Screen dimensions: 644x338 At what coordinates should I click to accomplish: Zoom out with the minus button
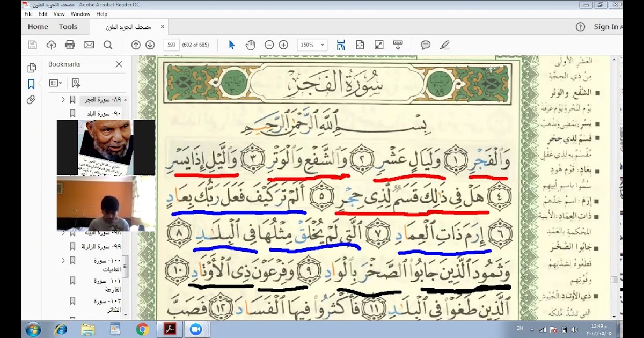click(x=269, y=45)
